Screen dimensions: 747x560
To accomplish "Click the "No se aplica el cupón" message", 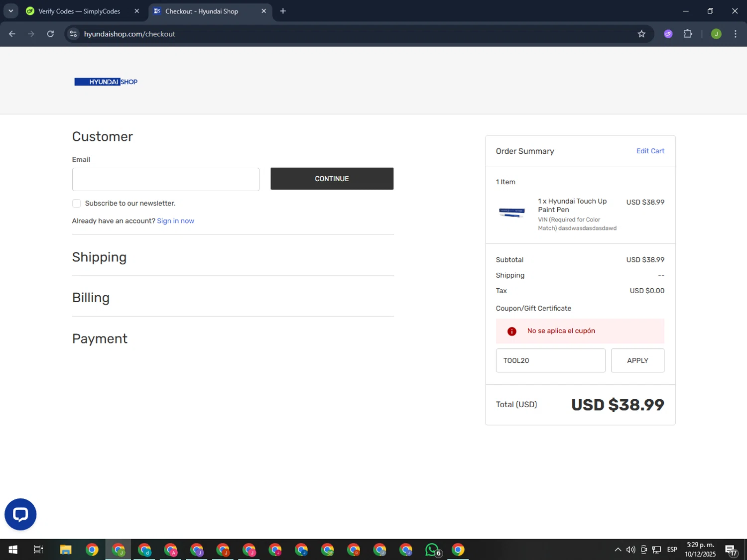I will coord(561,331).
